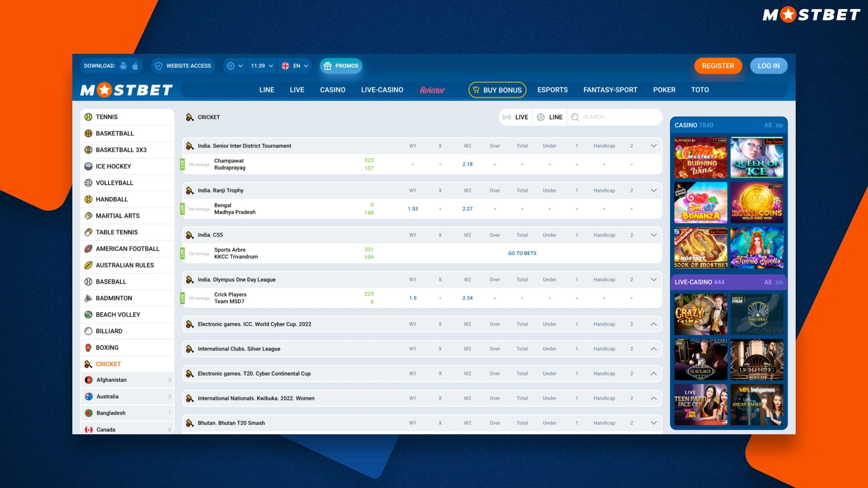Select the Champawat match W2 odds 2.18

(467, 164)
